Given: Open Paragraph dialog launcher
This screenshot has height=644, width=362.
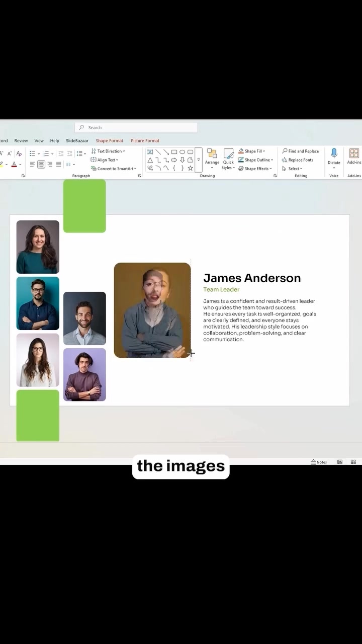Looking at the screenshot, I should pyautogui.click(x=139, y=176).
